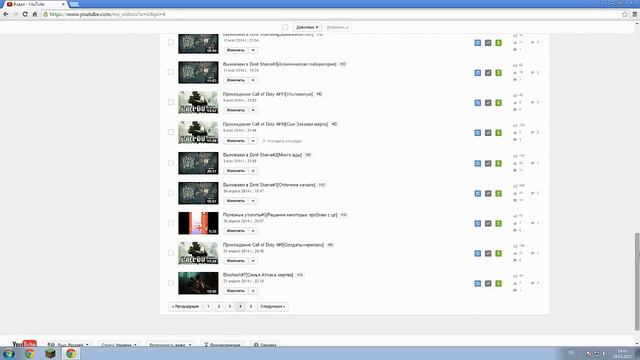
Task: Click the Следующая pagination button
Action: [x=273, y=307]
